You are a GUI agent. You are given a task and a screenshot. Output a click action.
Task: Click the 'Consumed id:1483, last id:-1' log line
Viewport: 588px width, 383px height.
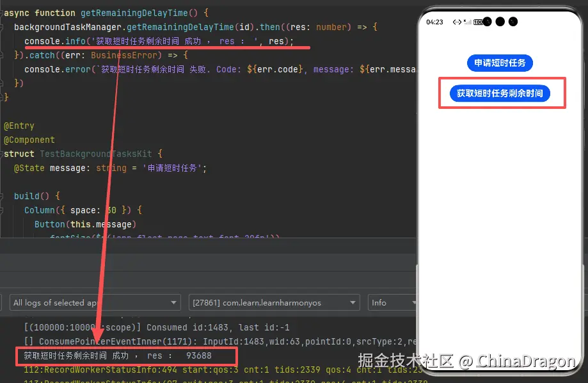pos(157,327)
